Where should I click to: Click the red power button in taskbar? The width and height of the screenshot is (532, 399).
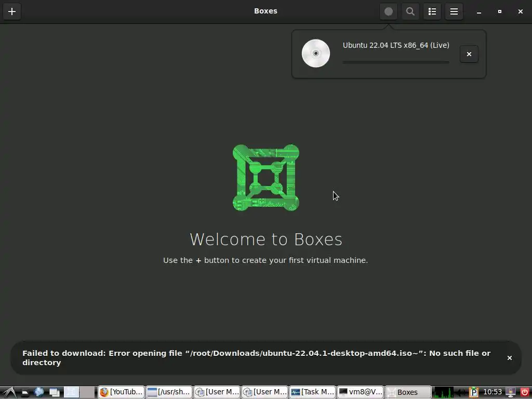click(x=524, y=393)
